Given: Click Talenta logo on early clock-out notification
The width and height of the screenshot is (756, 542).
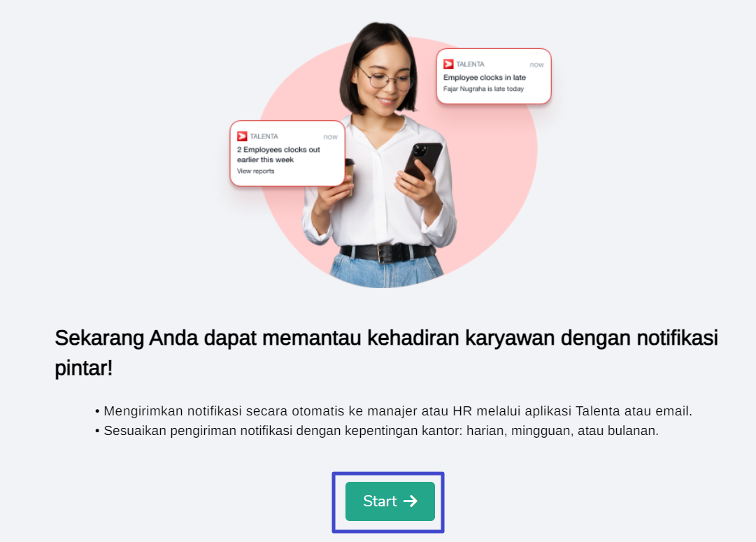Looking at the screenshot, I should [x=242, y=136].
